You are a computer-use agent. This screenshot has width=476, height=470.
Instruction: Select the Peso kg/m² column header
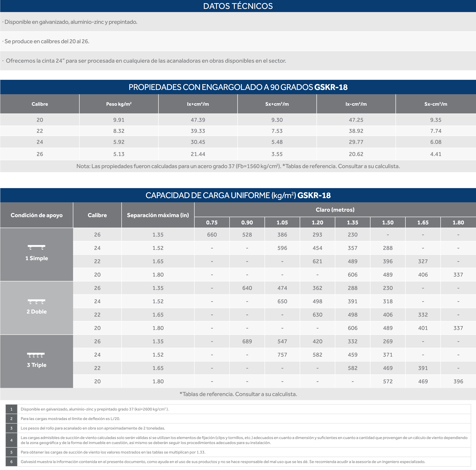(x=119, y=104)
